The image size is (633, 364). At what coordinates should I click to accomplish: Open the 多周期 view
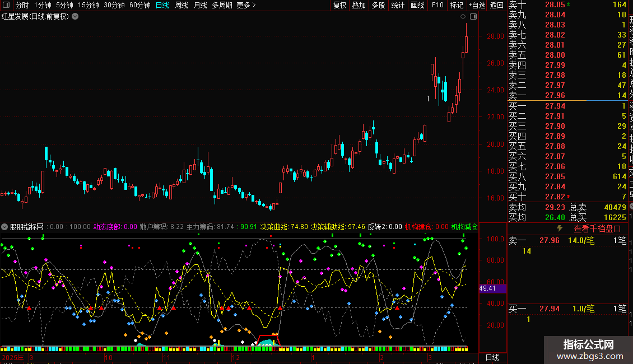(222, 5)
